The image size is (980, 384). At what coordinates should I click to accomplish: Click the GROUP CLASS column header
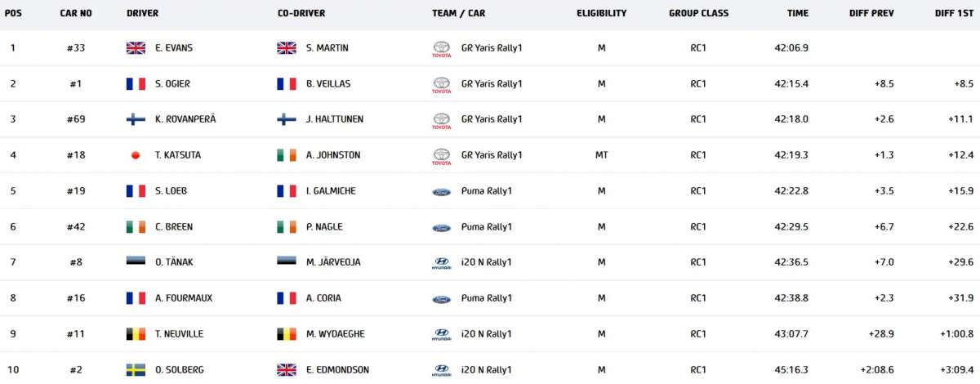[698, 13]
